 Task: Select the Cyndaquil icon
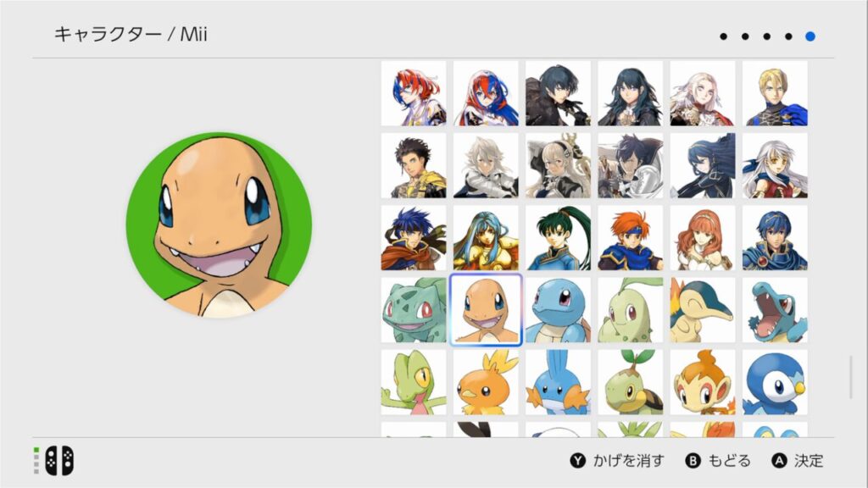pos(703,310)
